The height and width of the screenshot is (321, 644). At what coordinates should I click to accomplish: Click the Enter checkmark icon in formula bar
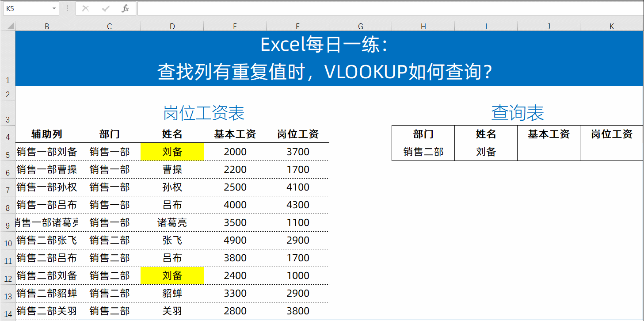click(106, 8)
